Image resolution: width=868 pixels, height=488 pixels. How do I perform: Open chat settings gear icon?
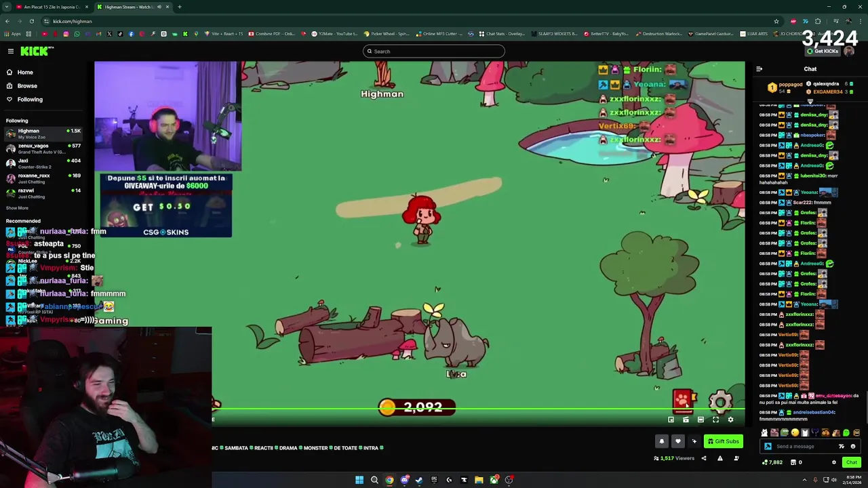pyautogui.click(x=834, y=463)
